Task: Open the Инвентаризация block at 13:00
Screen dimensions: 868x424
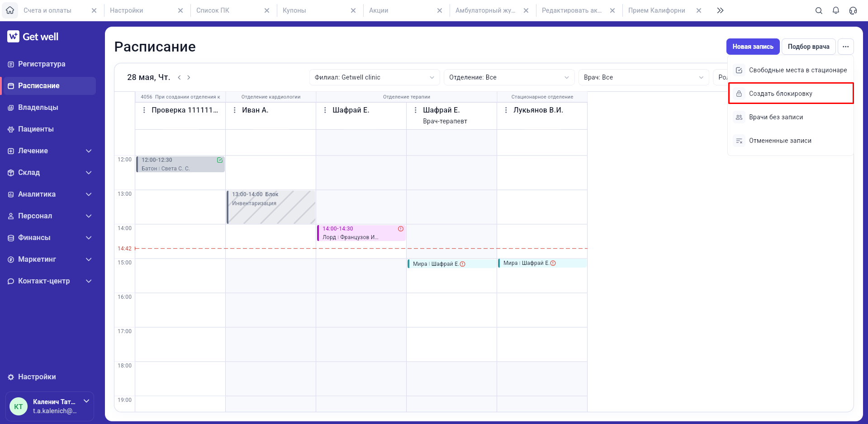Action: click(x=271, y=207)
